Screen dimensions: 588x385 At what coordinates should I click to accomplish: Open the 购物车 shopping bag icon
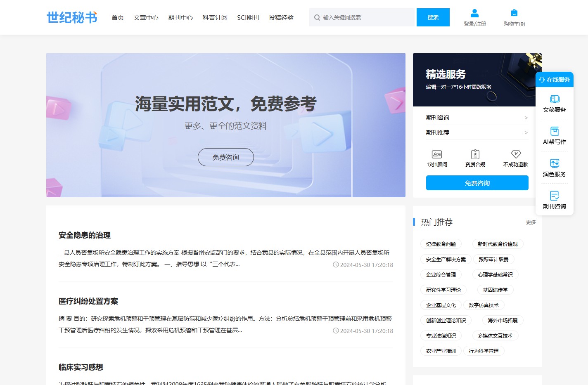514,13
